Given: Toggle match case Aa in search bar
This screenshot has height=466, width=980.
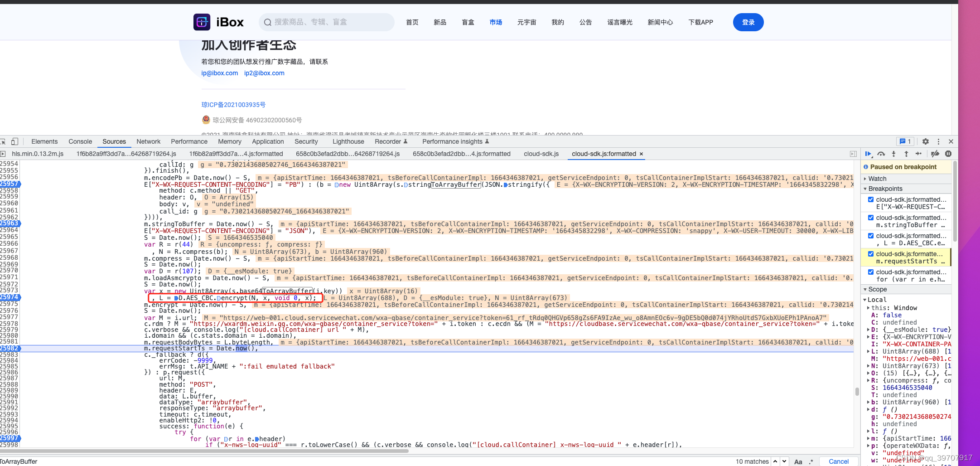Looking at the screenshot, I should click(798, 461).
